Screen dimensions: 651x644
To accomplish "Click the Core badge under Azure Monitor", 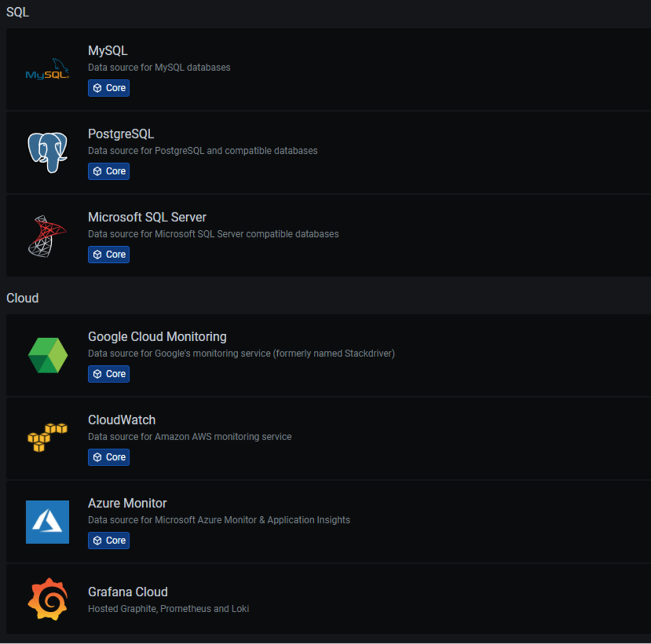I will (x=108, y=541).
